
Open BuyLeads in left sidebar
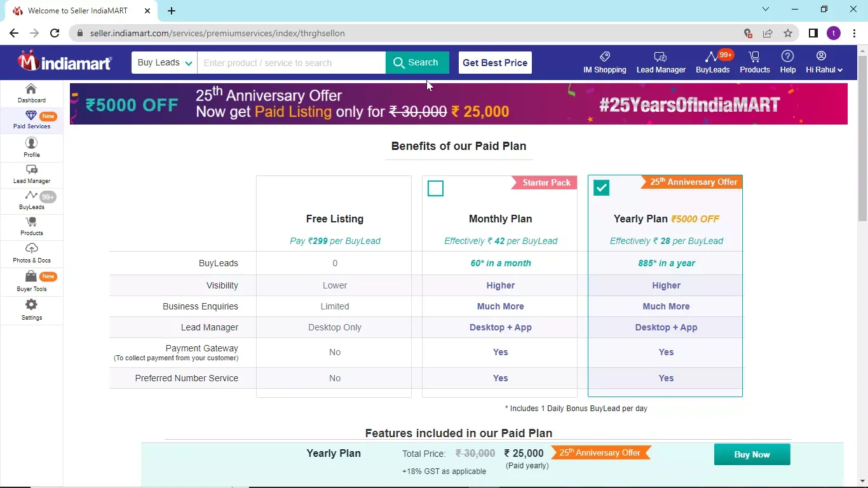click(31, 201)
